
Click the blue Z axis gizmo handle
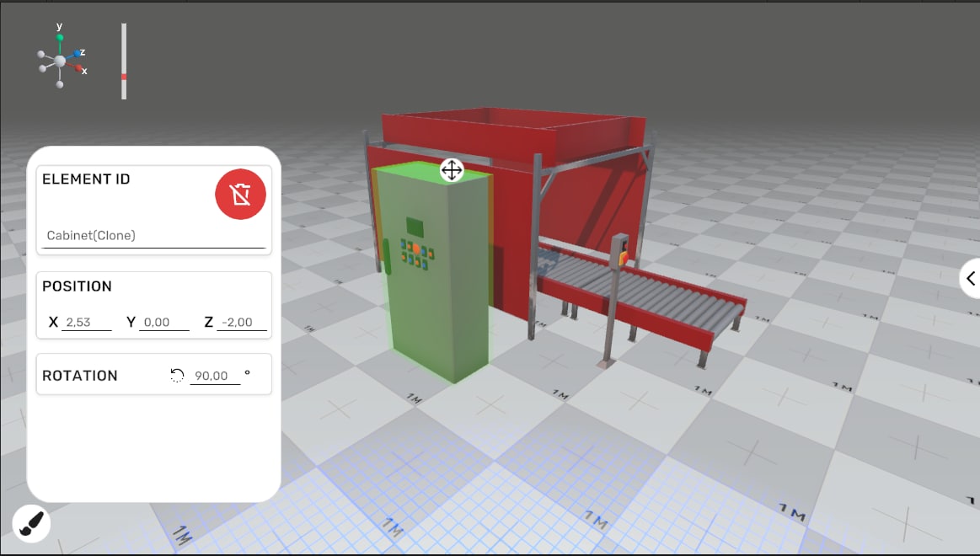click(76, 53)
